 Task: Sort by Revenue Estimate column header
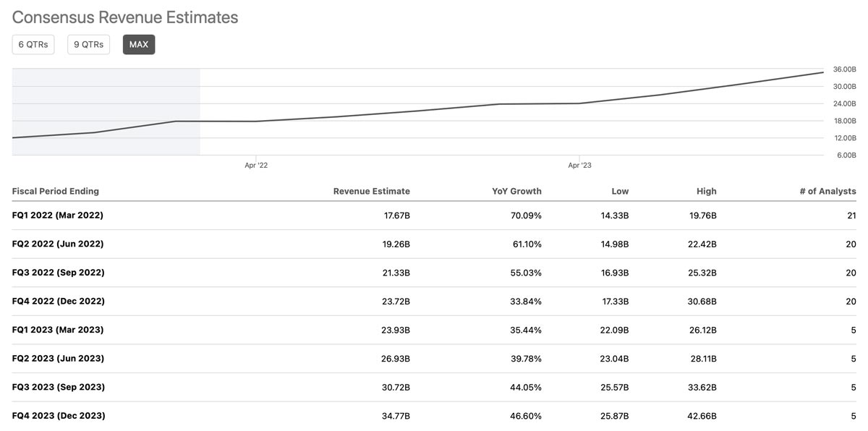371,192
